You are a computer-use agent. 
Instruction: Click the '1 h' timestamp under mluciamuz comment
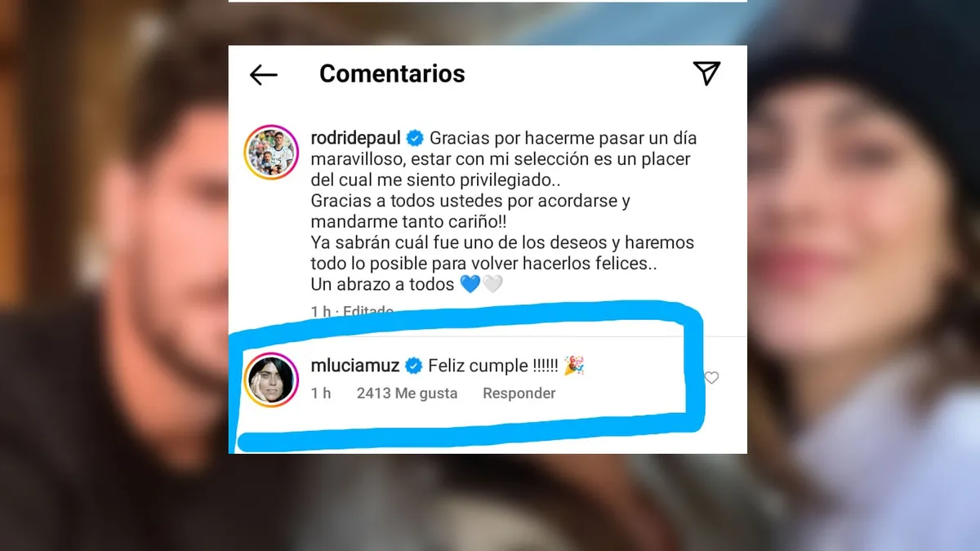pos(321,393)
